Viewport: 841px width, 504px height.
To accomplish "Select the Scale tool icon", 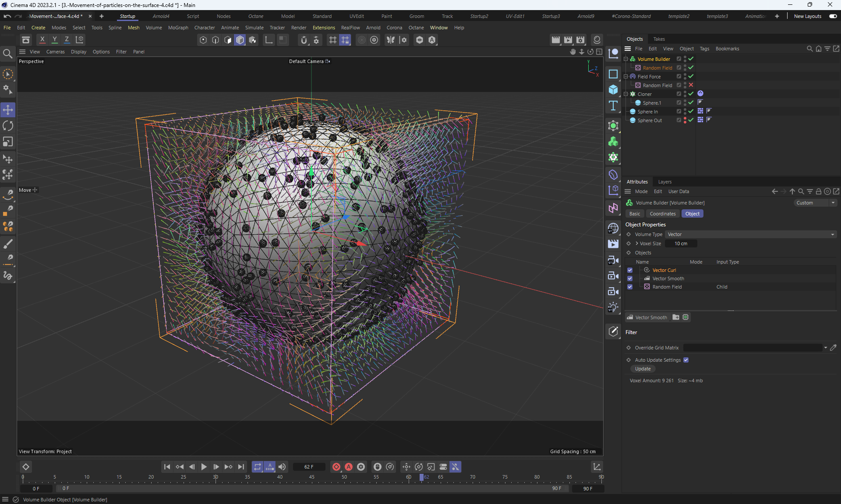I will [x=8, y=141].
